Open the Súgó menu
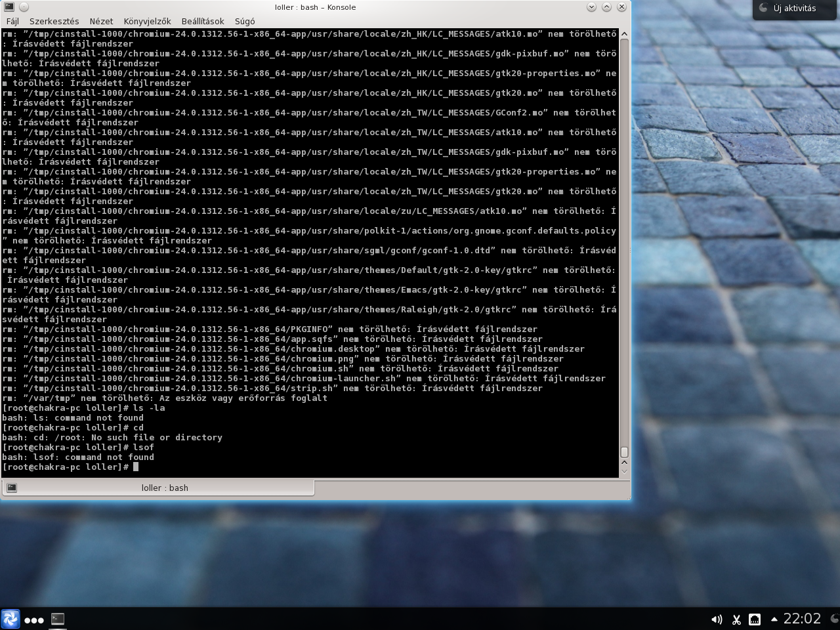The height and width of the screenshot is (630, 840). coord(245,21)
